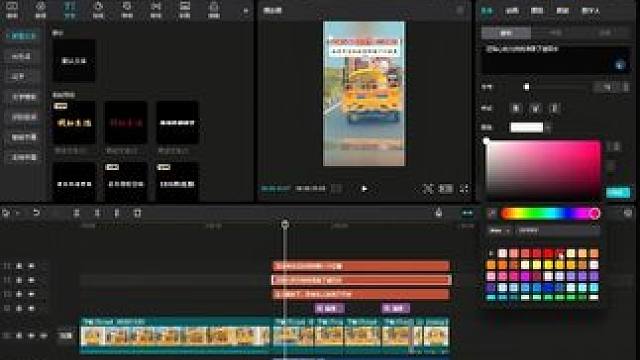Select the highlighted first category in left sidebar

pyautogui.click(x=22, y=36)
